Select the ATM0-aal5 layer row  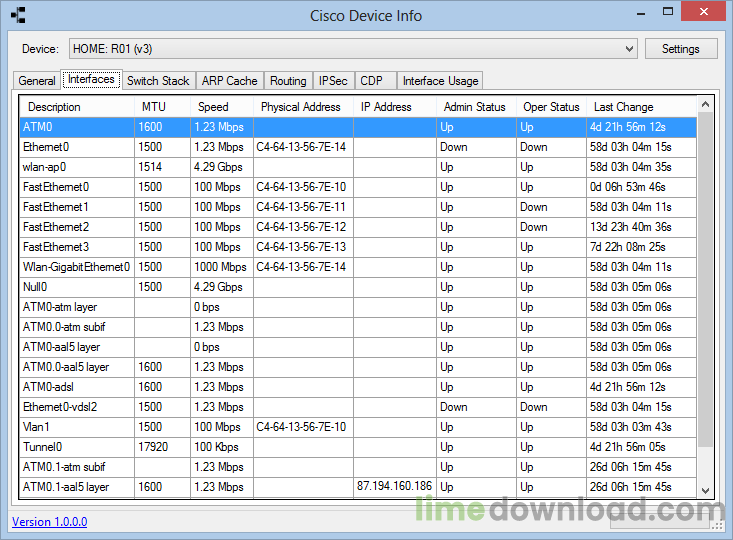click(x=358, y=347)
